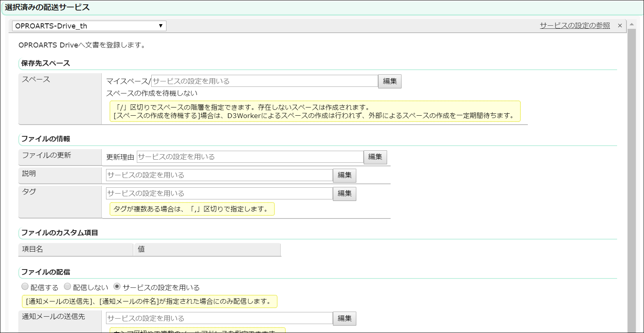
Task: Click 編集 button next to 更新理由
Action: pyautogui.click(x=375, y=157)
